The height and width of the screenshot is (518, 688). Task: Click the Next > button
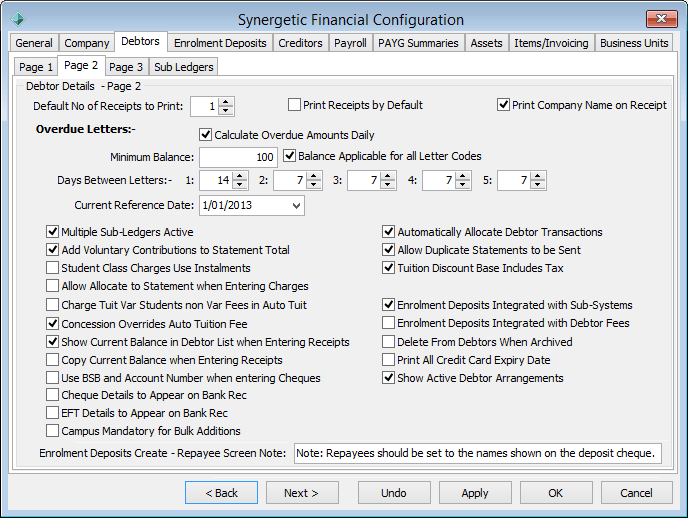point(302,493)
